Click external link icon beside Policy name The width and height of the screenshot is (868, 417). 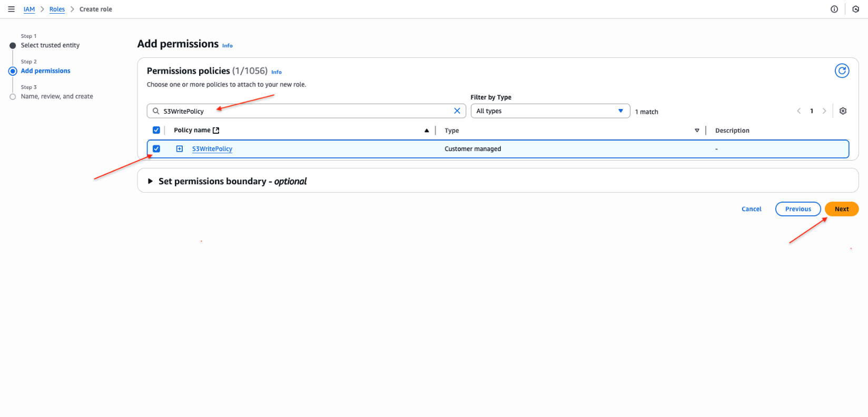tap(216, 131)
